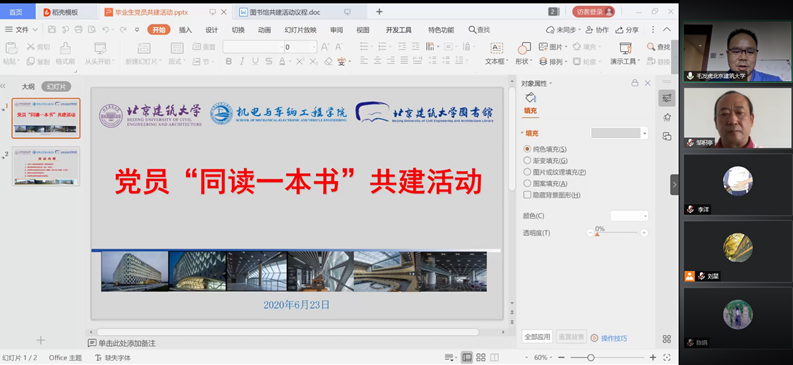The height and width of the screenshot is (365, 793).
Task: Expand the 颜色 color dropdown
Action: click(629, 216)
